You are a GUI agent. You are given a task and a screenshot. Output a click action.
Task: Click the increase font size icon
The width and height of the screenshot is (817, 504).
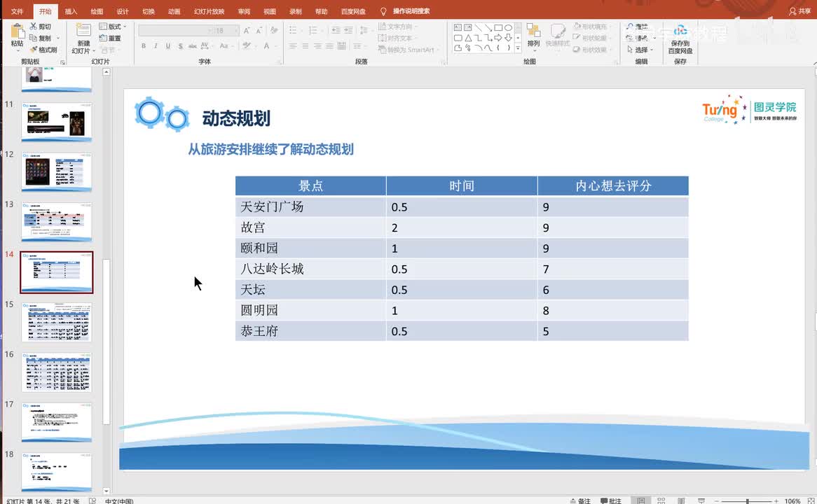[x=247, y=31]
